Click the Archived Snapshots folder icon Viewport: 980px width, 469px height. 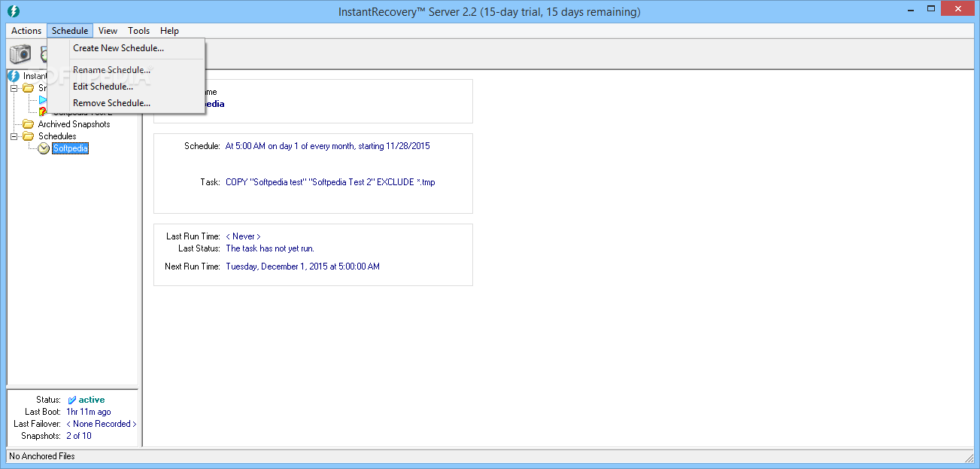pyautogui.click(x=29, y=124)
